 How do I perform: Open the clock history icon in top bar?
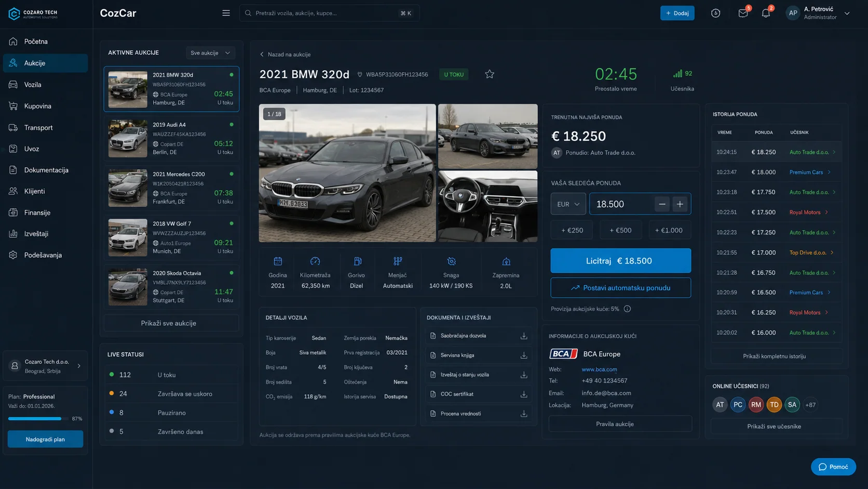715,14
